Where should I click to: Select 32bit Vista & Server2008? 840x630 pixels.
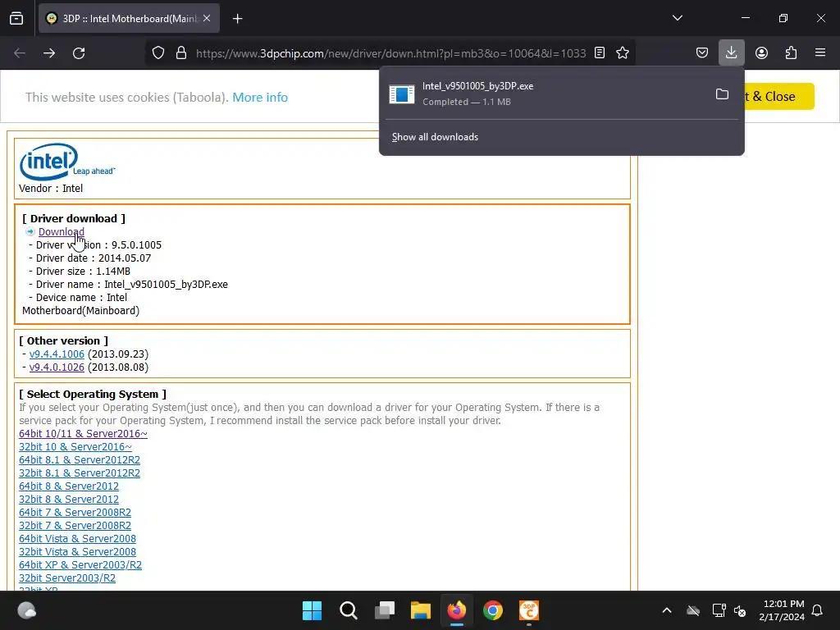click(x=77, y=552)
